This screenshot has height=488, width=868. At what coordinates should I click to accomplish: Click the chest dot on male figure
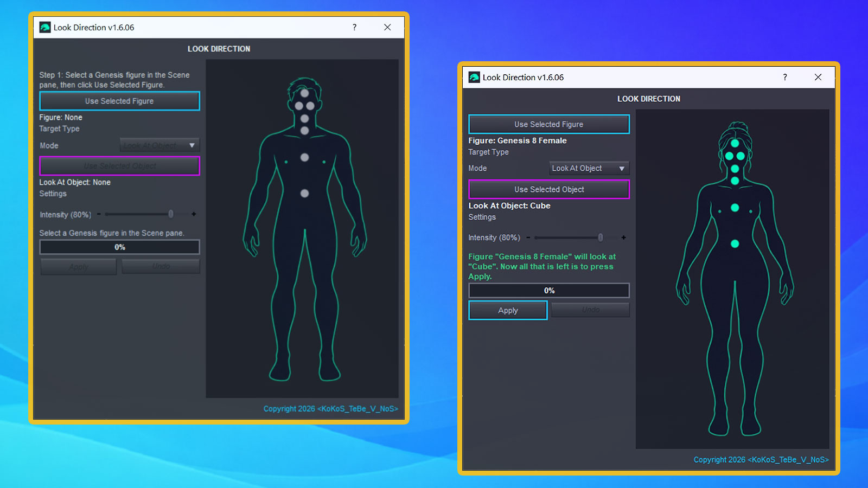tap(304, 157)
